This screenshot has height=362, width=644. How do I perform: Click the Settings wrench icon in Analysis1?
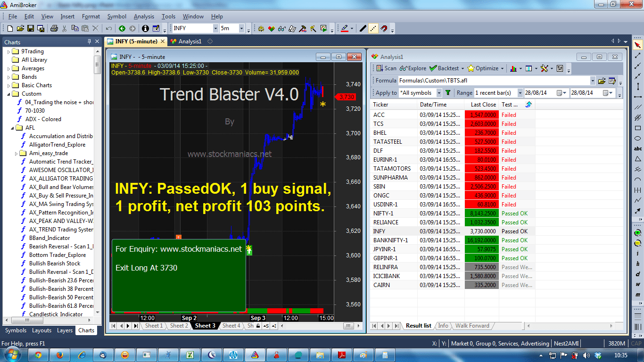pyautogui.click(x=545, y=68)
